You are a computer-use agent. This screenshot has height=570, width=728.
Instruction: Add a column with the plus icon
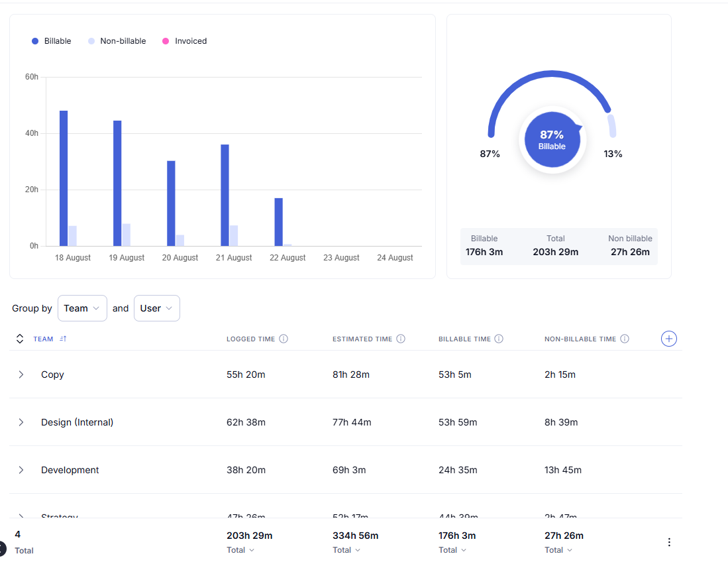(x=669, y=339)
